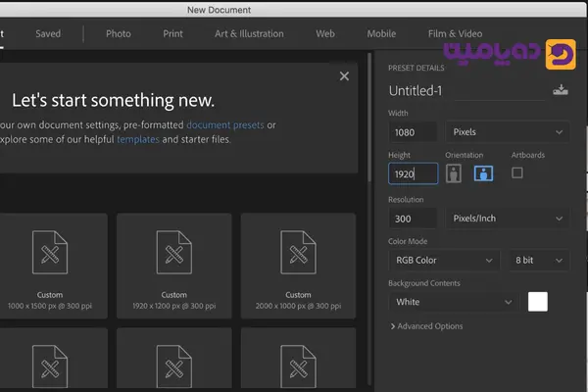Expand Advanced Options section

(426, 326)
